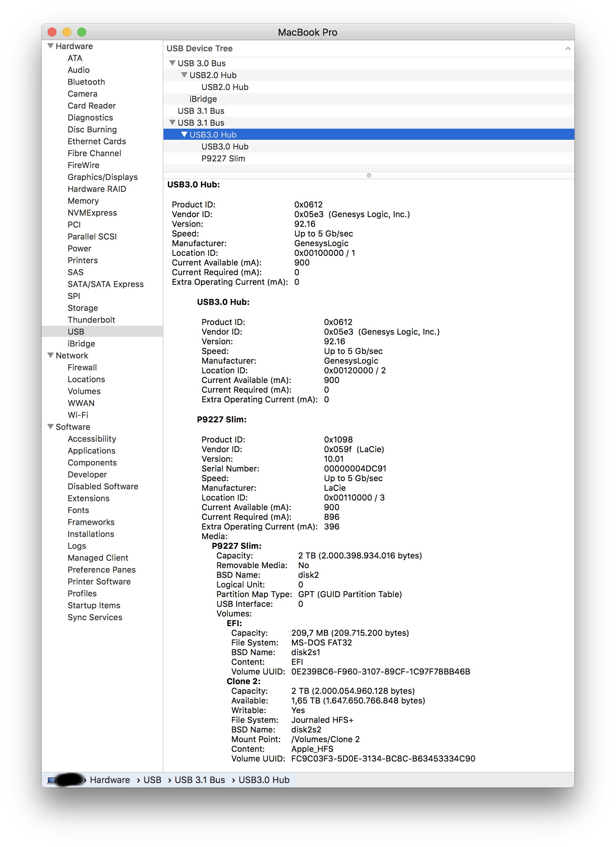Image resolution: width=616 pixels, height=847 pixels.
Task: Select Sync Services entry
Action: coord(95,617)
